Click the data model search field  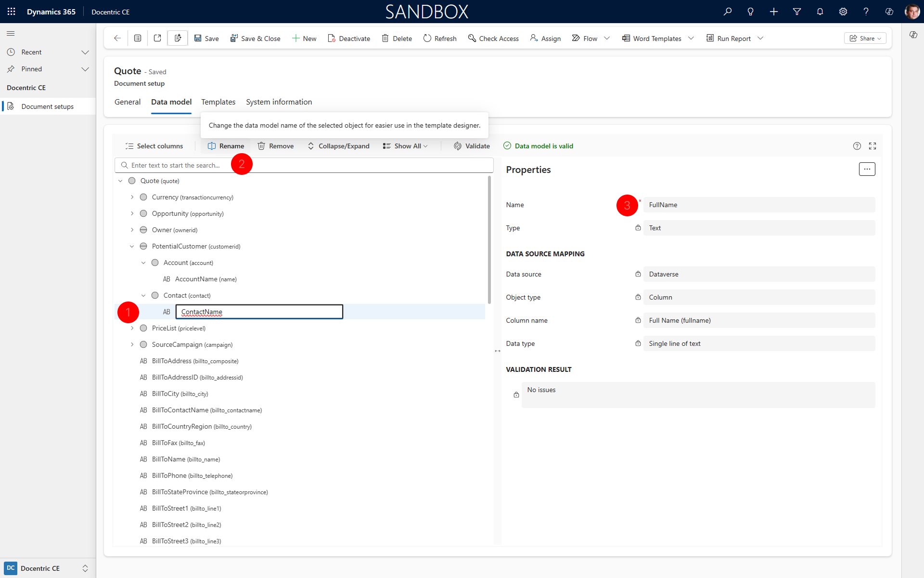304,165
